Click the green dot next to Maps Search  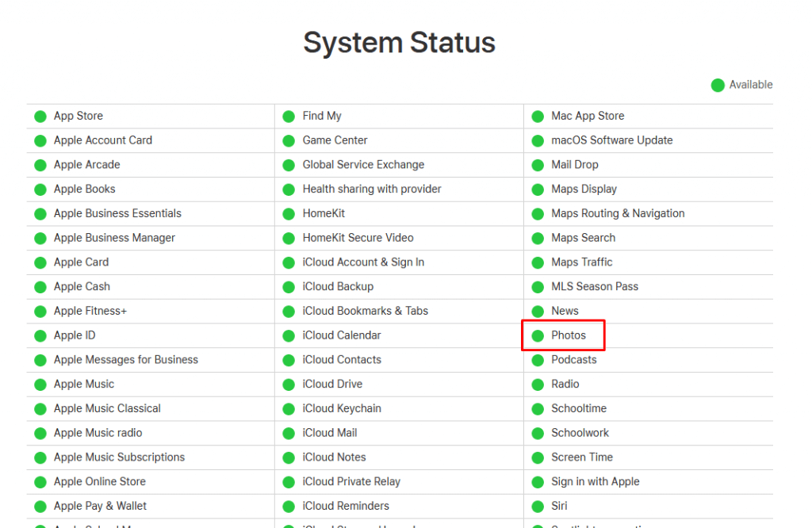[x=538, y=238]
